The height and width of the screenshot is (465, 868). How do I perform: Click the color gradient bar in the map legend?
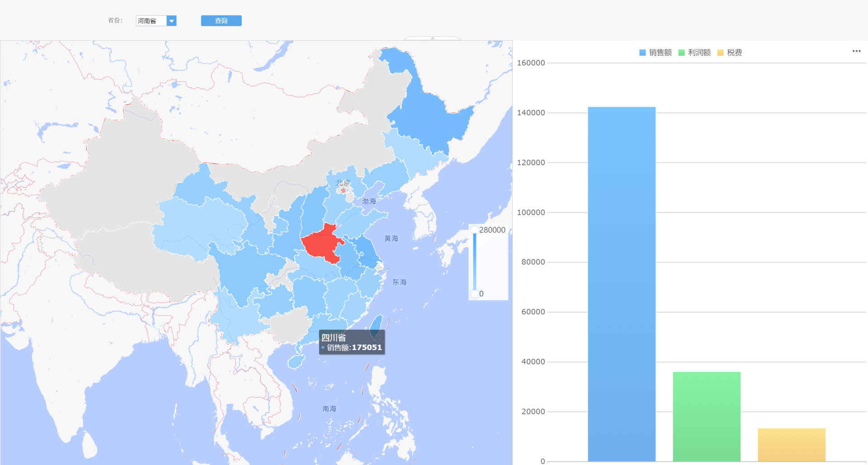pos(474,261)
